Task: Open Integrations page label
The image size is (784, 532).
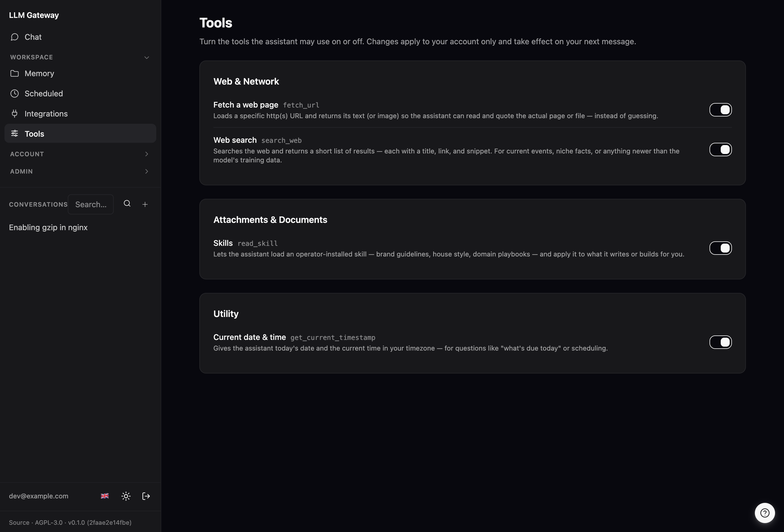Action: pyautogui.click(x=46, y=114)
